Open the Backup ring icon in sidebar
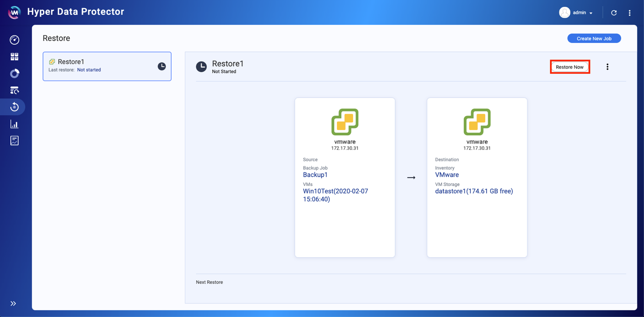 point(14,74)
